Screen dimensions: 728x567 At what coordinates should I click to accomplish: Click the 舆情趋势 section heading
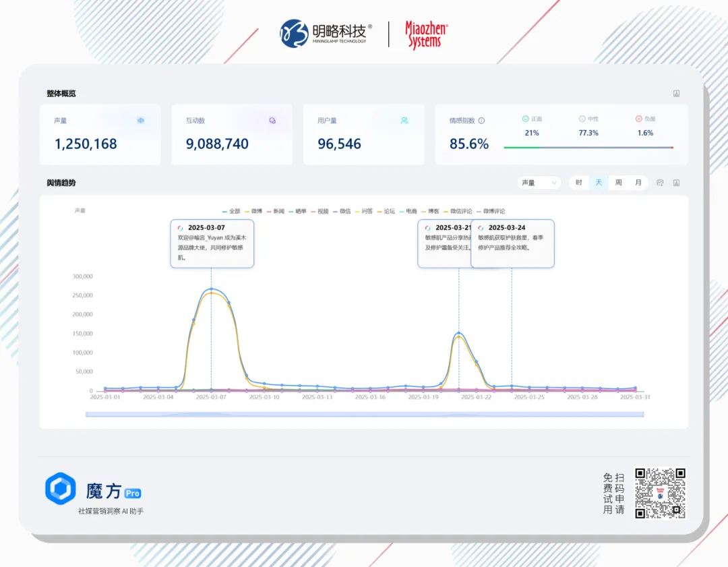pyautogui.click(x=61, y=183)
